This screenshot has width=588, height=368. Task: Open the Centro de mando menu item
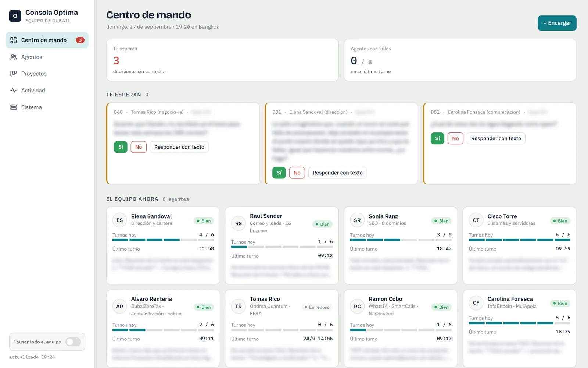[x=47, y=40]
